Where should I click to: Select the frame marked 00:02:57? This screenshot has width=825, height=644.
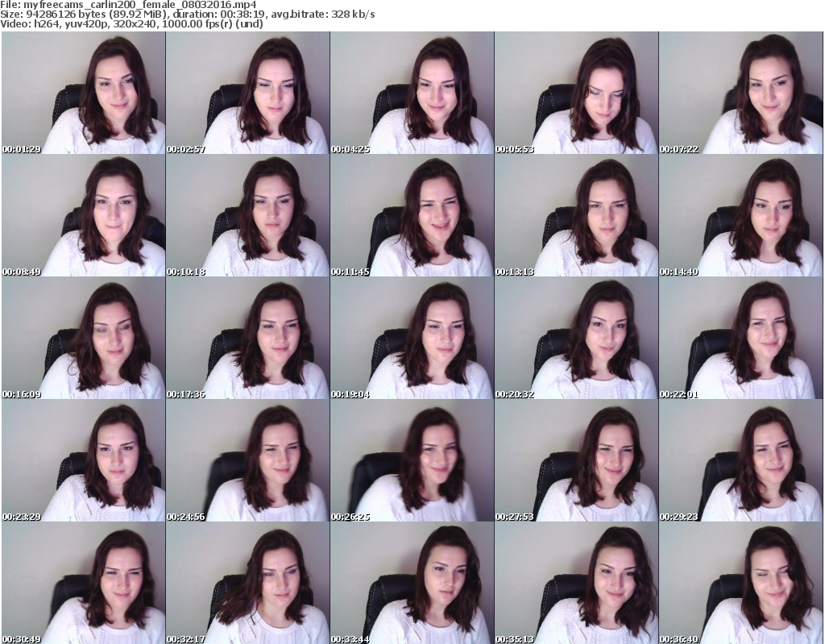[247, 93]
